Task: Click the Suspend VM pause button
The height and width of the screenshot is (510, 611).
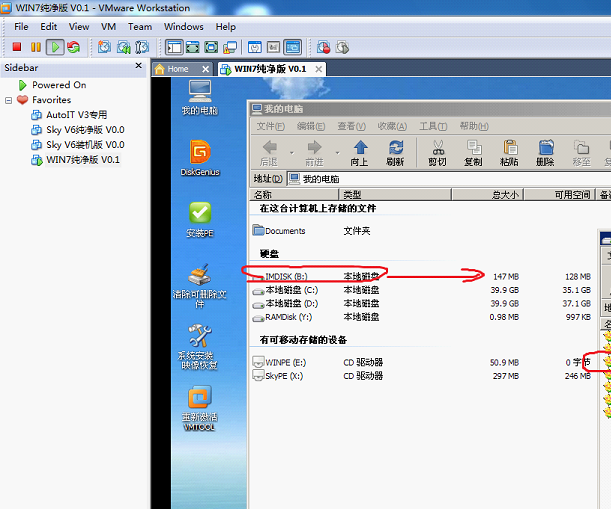Action: point(36,47)
